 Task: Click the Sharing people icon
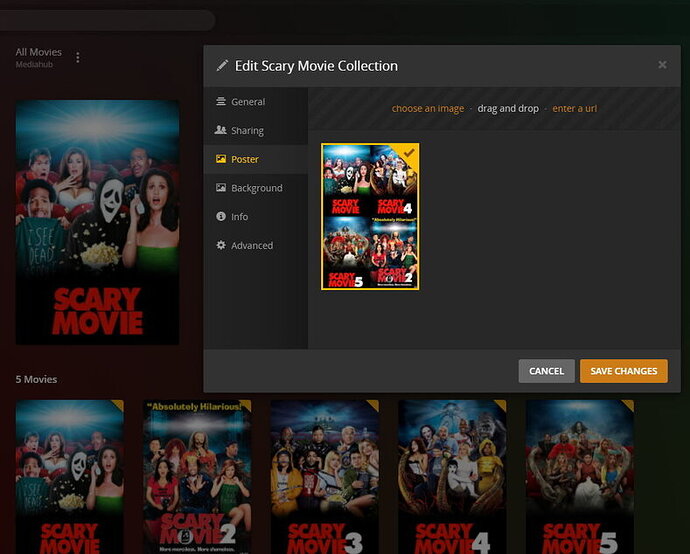pyautogui.click(x=220, y=130)
